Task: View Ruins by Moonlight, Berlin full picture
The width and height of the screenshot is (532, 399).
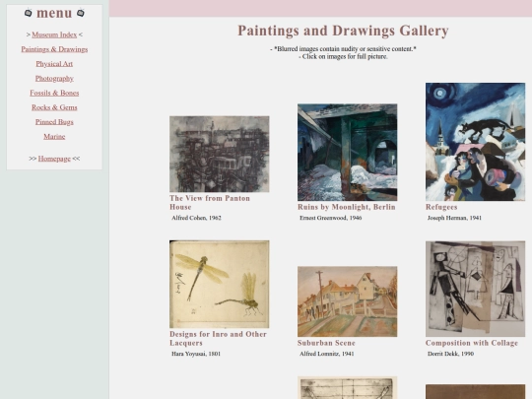Action: click(348, 153)
